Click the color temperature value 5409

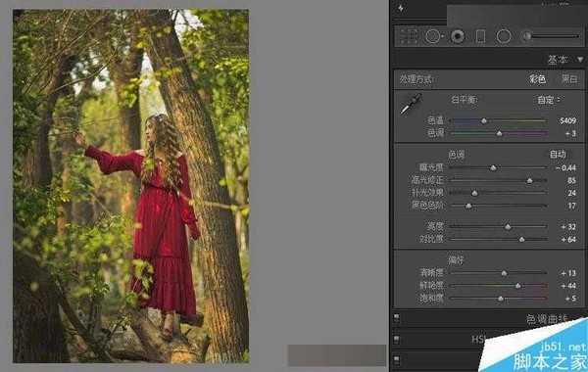point(567,120)
